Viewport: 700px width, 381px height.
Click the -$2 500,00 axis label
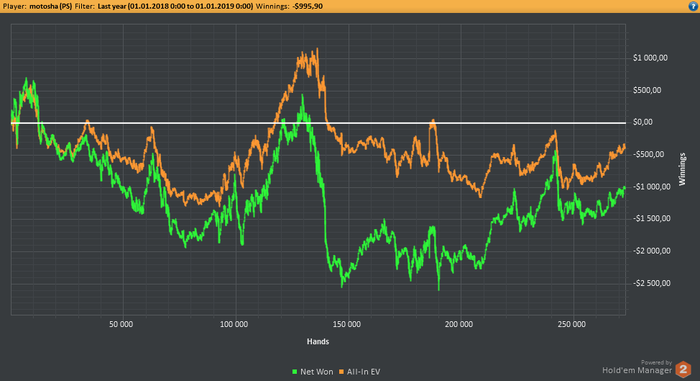click(652, 283)
